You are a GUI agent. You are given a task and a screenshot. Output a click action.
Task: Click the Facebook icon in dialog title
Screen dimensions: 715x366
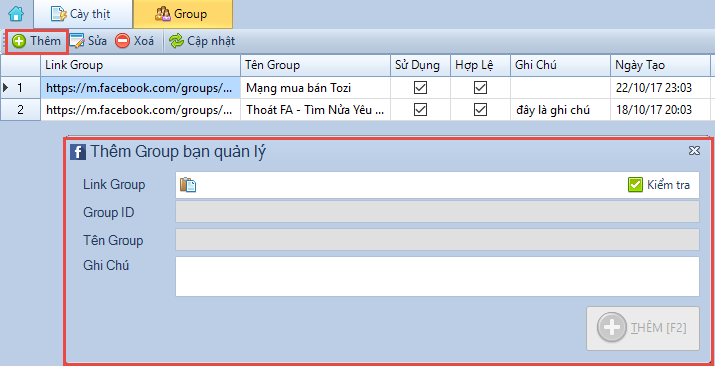(78, 152)
